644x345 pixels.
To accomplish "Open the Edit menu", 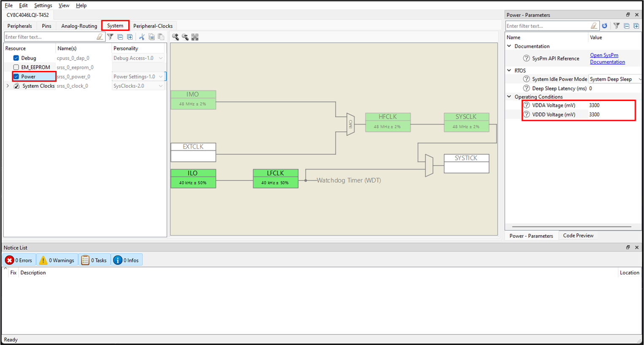I will coord(23,5).
